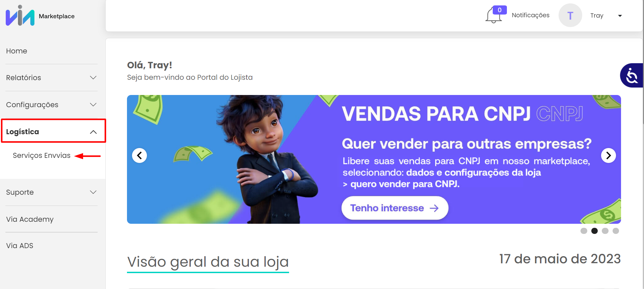Open the Tray account dropdown arrow

coord(620,16)
